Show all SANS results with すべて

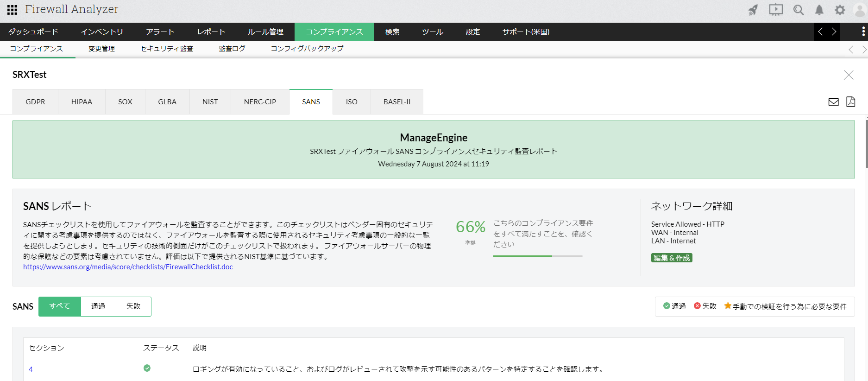tap(60, 306)
